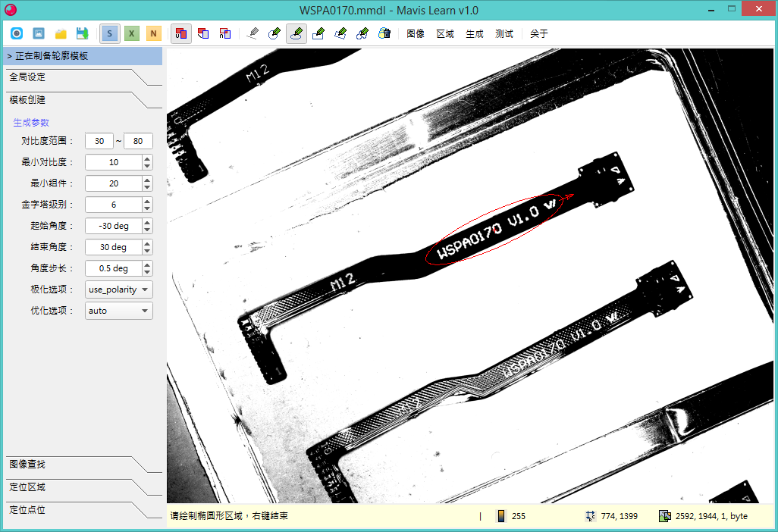
Task: Expand the 全局设定 panel section
Action: coord(83,77)
